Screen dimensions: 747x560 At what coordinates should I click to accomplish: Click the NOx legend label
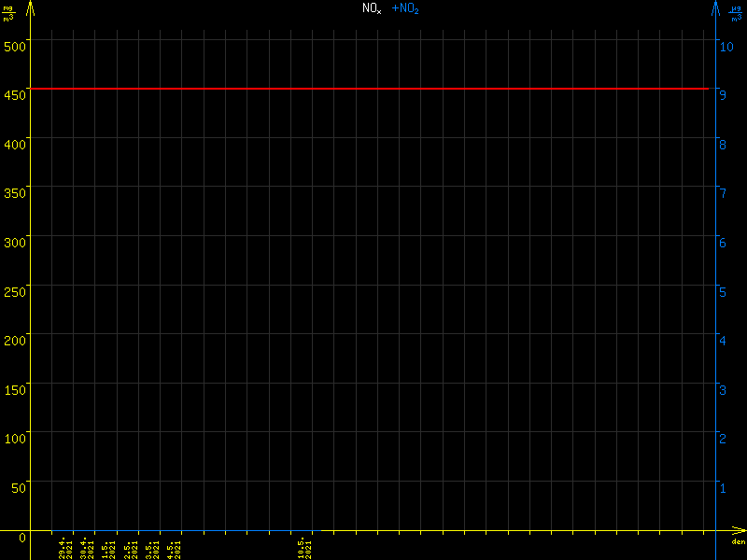pyautogui.click(x=372, y=8)
